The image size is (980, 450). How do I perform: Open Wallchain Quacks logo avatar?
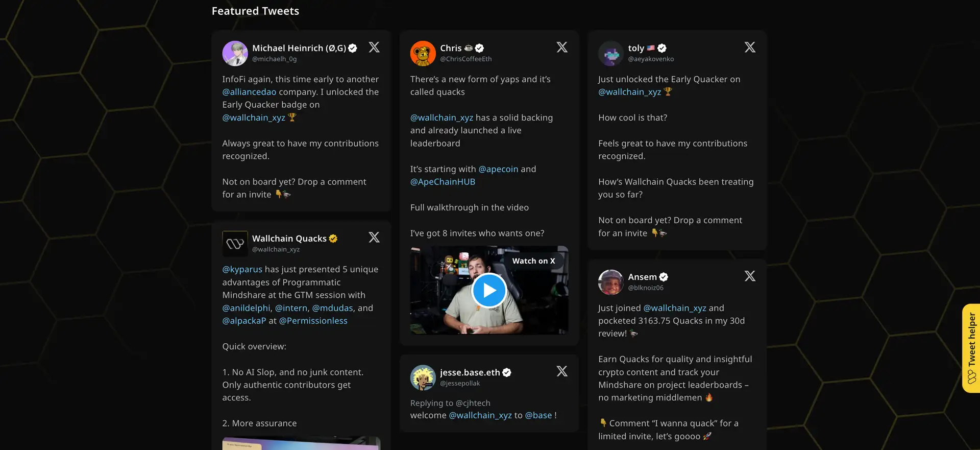[x=235, y=244]
